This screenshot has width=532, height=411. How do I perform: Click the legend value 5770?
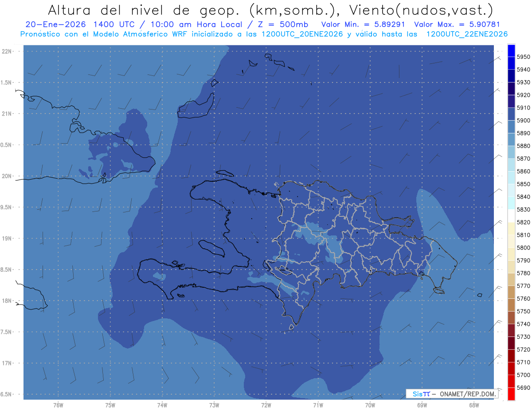tap(523, 286)
